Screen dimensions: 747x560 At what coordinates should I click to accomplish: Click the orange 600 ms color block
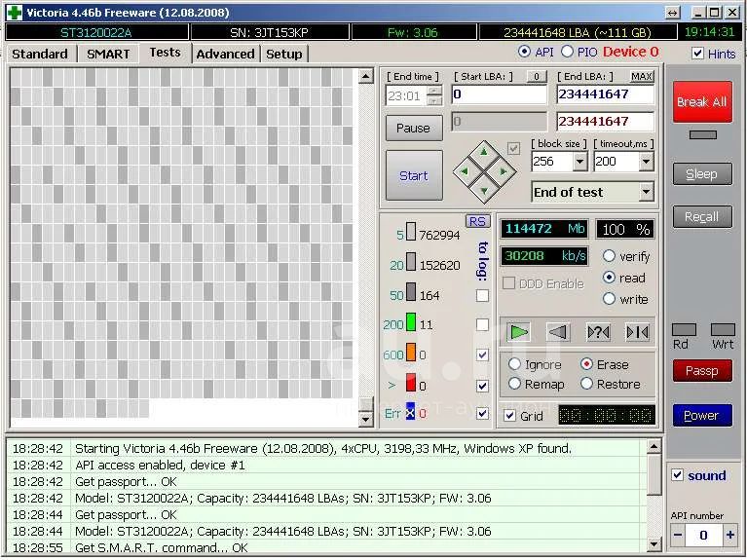[410, 353]
